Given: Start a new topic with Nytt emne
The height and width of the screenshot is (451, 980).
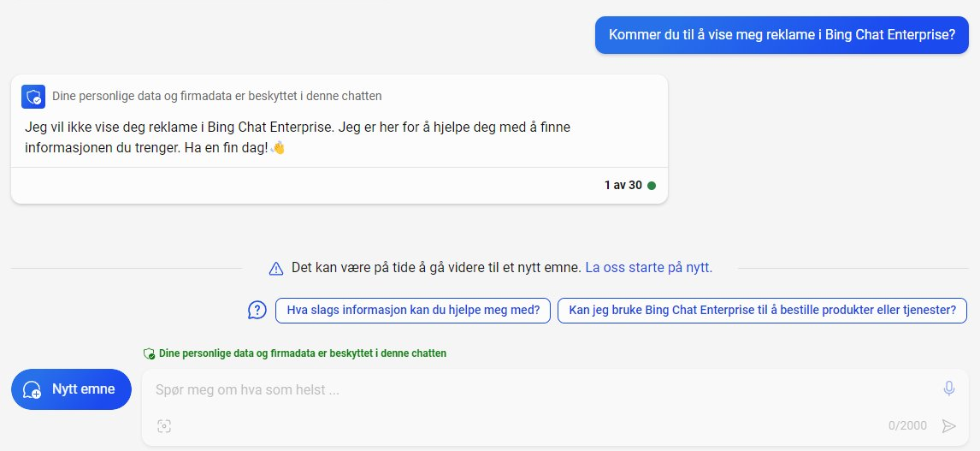Looking at the screenshot, I should point(71,389).
